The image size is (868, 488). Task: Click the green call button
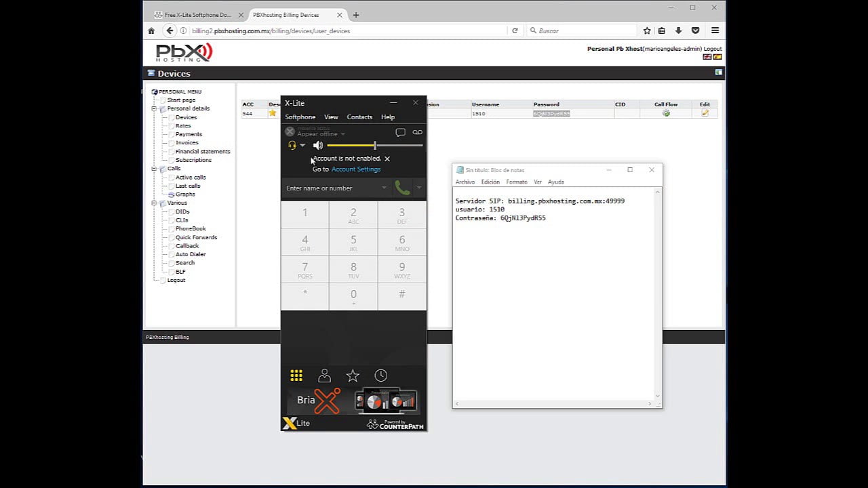pos(402,188)
